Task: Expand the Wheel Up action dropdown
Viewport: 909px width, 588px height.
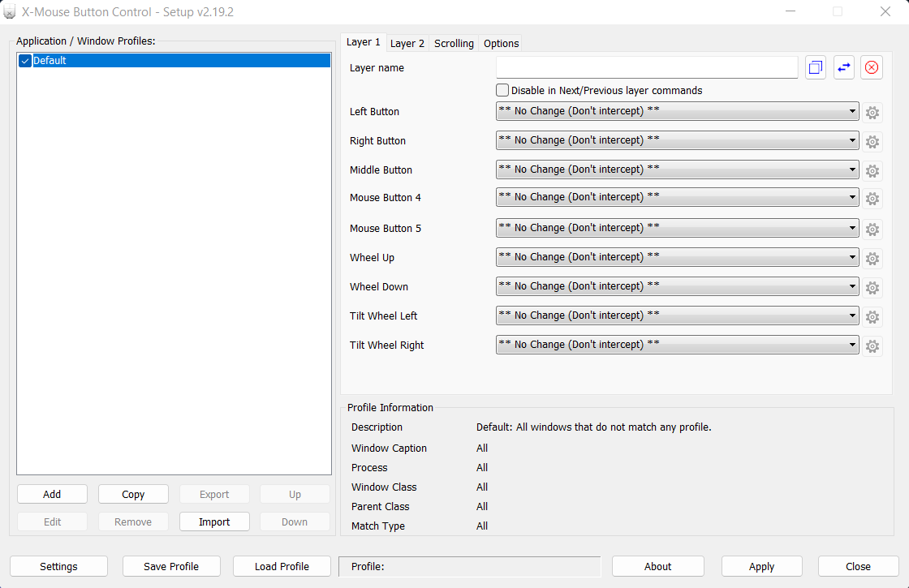Action: tap(677, 257)
